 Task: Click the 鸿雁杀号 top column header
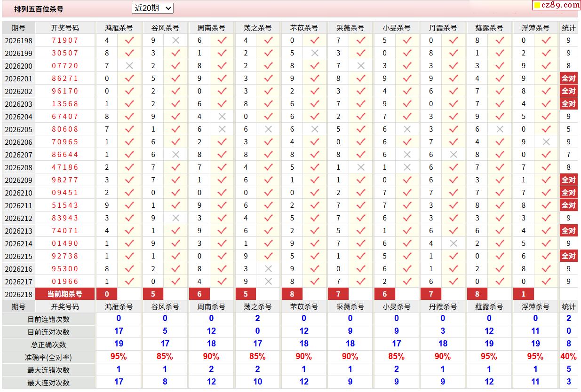(119, 28)
